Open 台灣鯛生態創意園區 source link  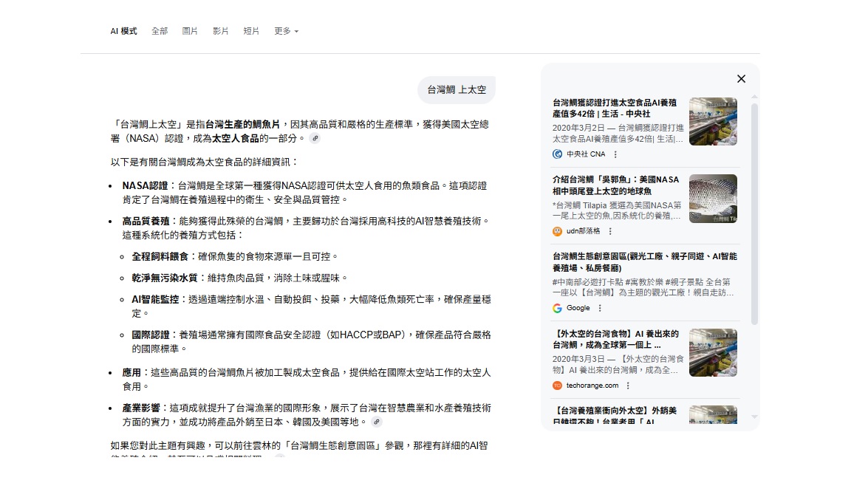(644, 262)
